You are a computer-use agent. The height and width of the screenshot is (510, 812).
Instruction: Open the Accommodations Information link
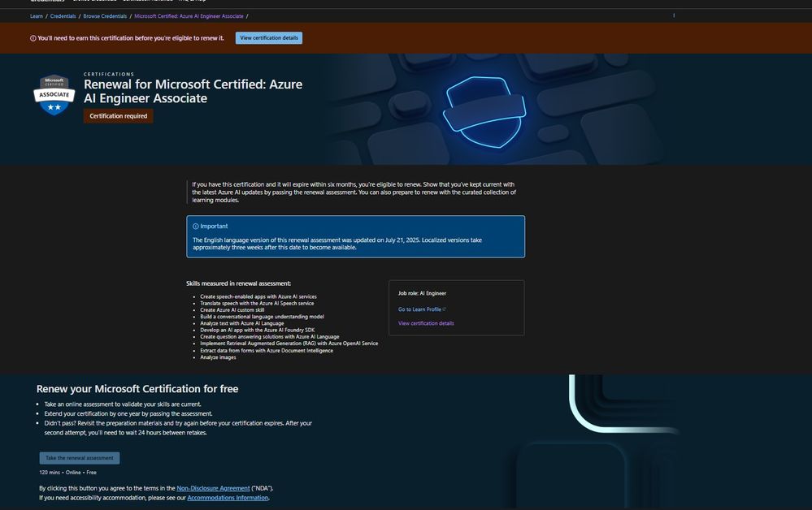pyautogui.click(x=228, y=498)
